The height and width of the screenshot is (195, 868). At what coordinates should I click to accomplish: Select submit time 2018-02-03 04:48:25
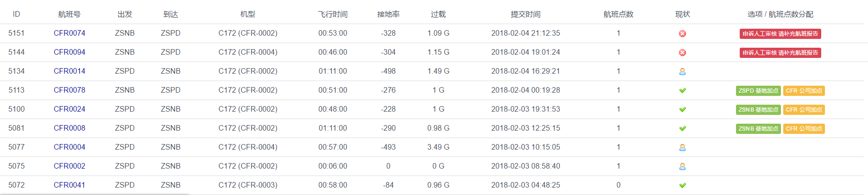coord(526,185)
